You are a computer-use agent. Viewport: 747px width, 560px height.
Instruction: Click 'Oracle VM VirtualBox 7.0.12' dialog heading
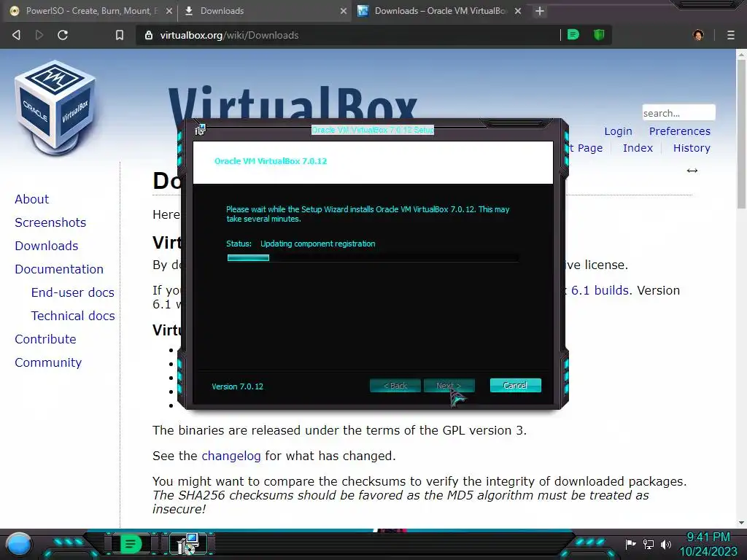tap(271, 161)
